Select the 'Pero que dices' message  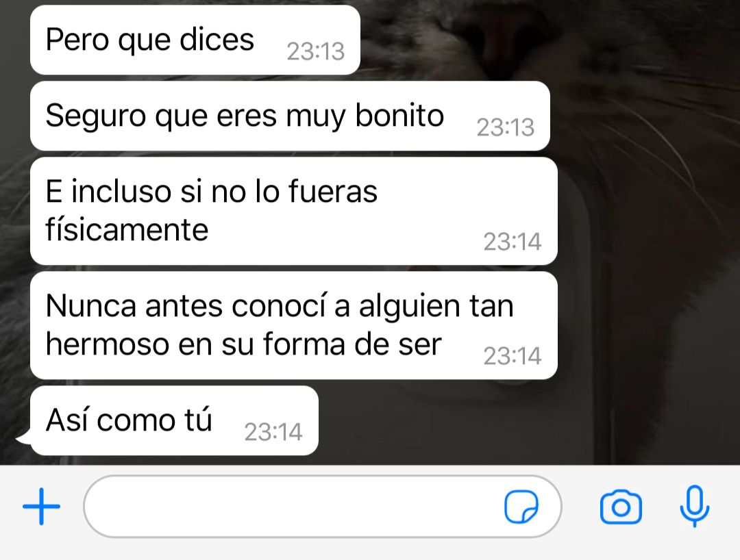point(195,40)
